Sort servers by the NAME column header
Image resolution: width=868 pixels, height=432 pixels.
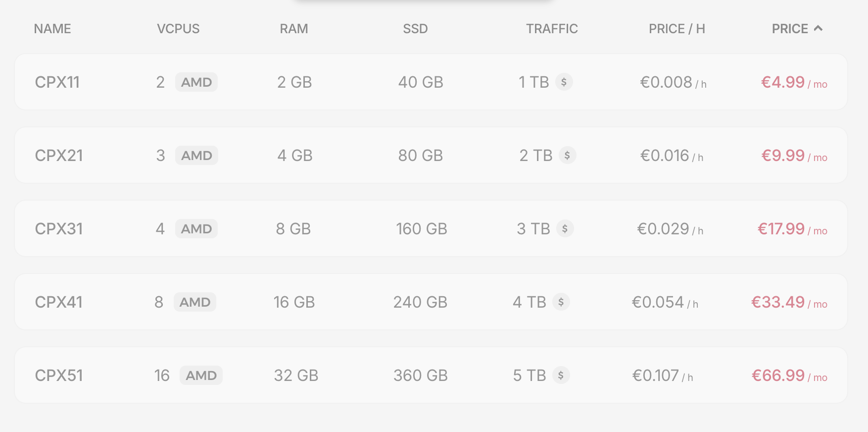[52, 29]
